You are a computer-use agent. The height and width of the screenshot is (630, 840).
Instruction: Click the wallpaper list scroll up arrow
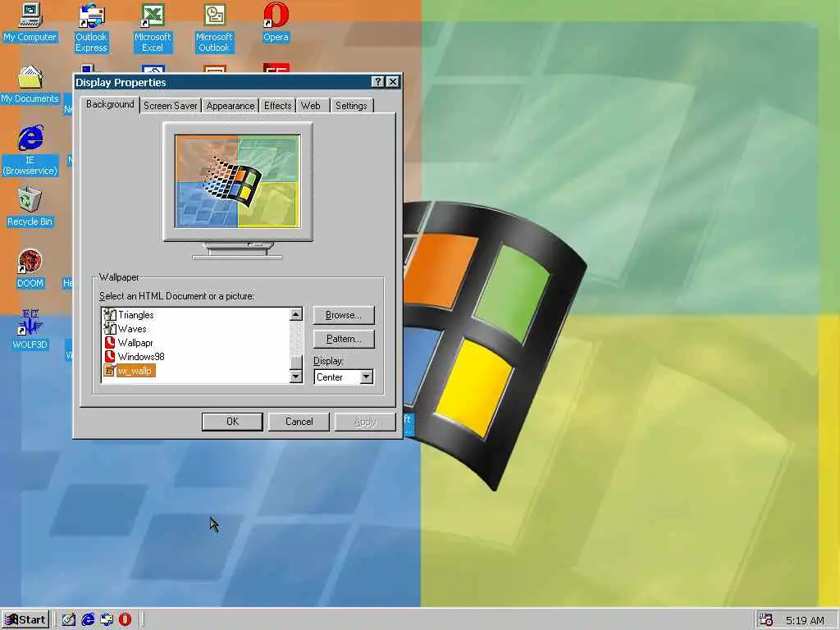pos(295,314)
